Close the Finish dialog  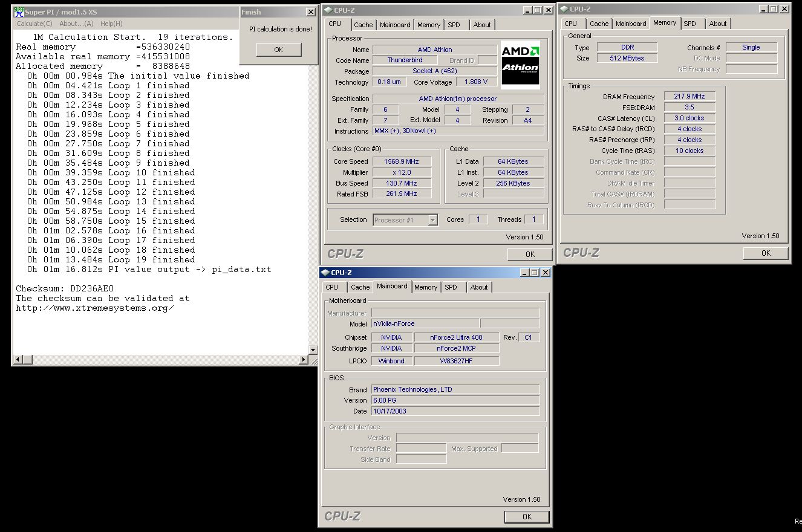click(x=310, y=12)
